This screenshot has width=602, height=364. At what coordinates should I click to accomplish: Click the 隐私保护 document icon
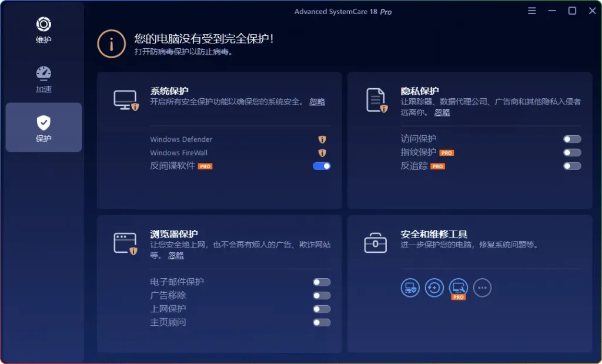pos(376,101)
